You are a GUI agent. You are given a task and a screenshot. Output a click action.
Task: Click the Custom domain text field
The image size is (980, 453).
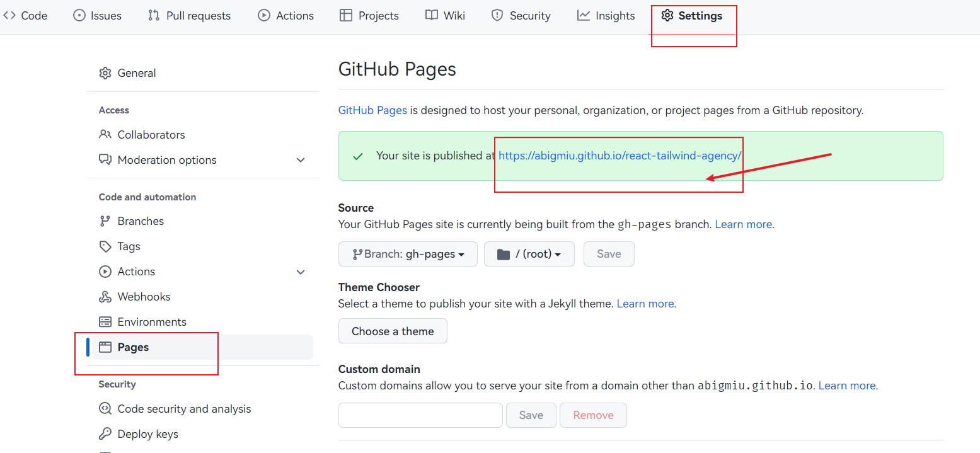[x=420, y=415]
